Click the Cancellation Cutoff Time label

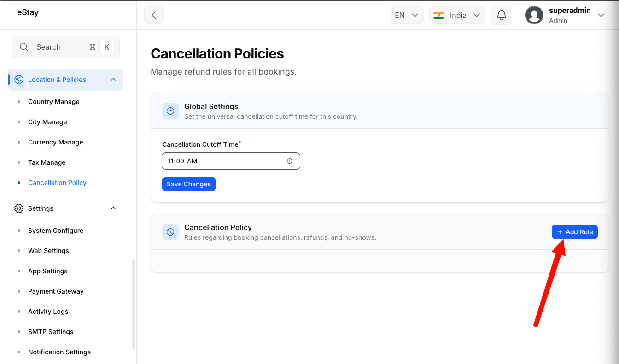(x=200, y=144)
